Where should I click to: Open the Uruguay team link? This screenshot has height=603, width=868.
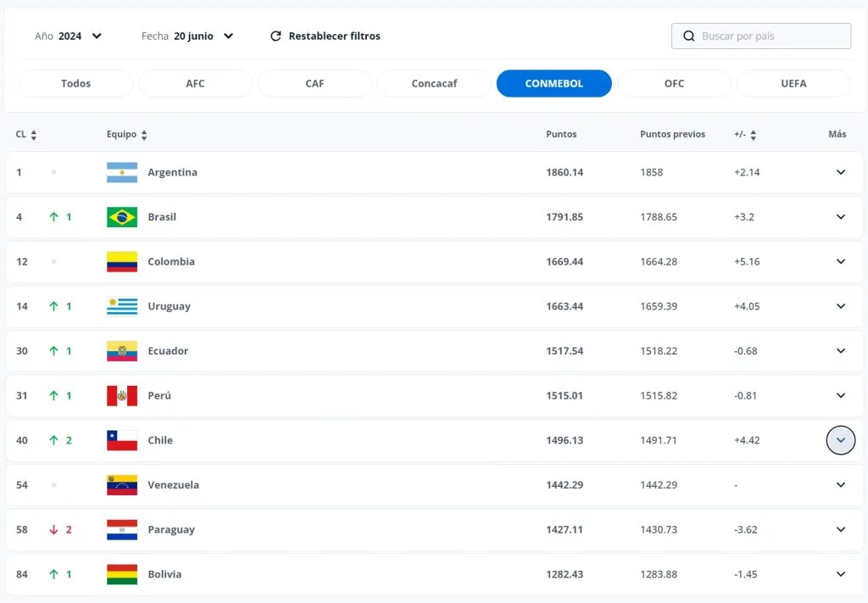click(x=169, y=306)
